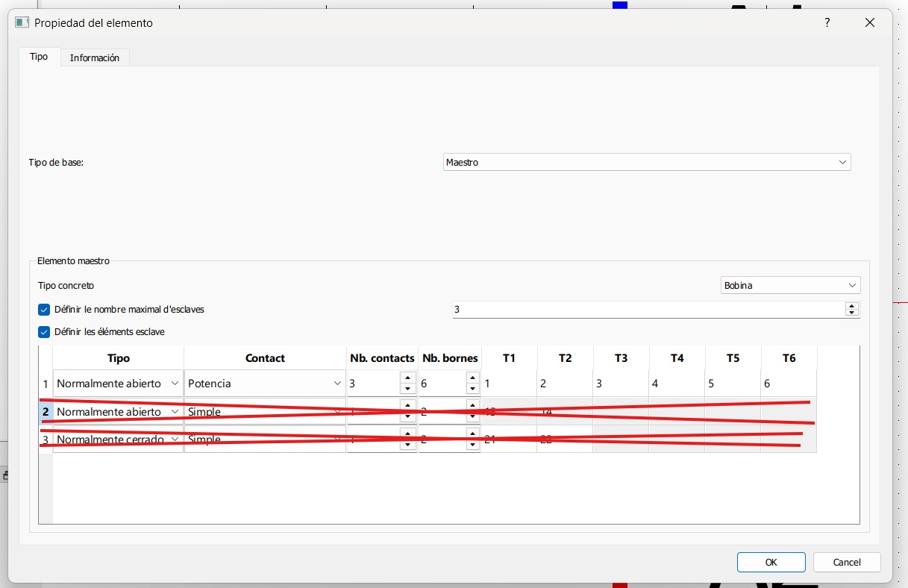Open row 3 Tipo Normalmente cerrado dropdown

coord(118,440)
